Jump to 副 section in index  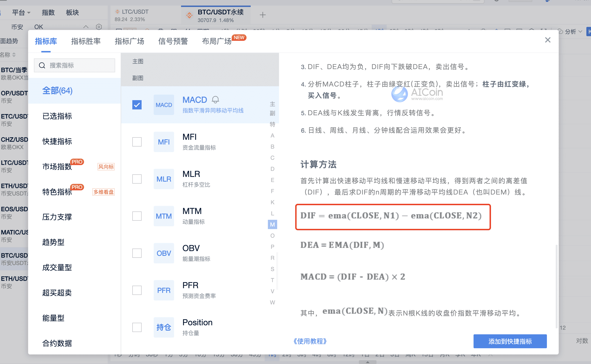pyautogui.click(x=272, y=113)
